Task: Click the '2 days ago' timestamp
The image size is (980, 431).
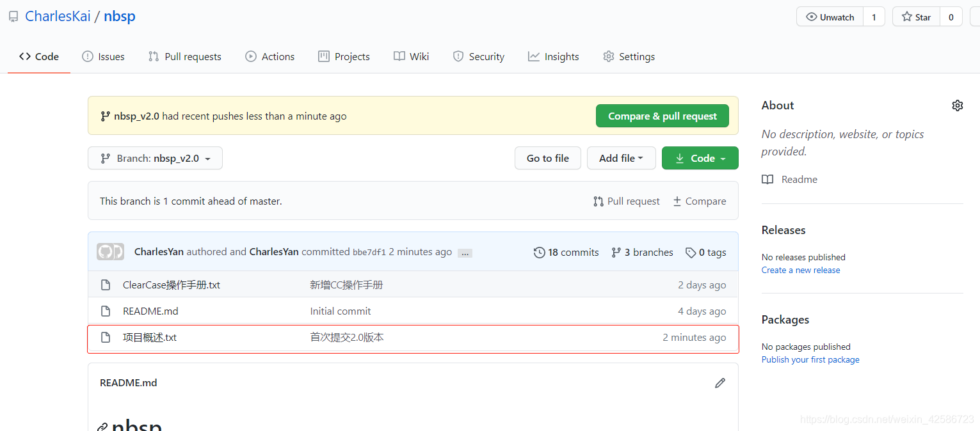Action: (702, 285)
